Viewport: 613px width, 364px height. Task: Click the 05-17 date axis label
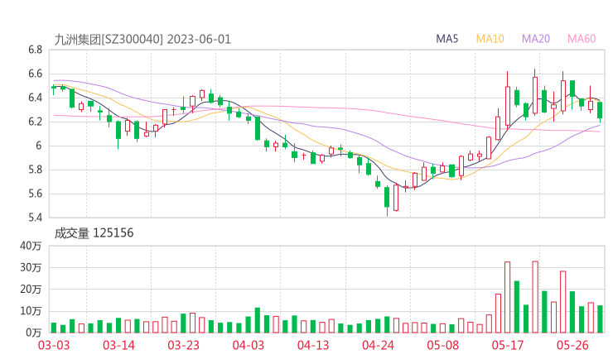click(x=508, y=345)
